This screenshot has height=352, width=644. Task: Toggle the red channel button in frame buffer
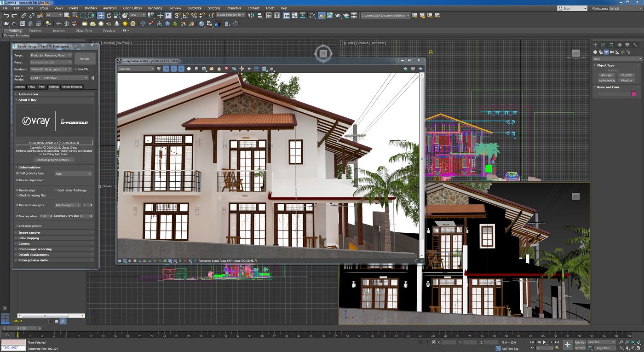pos(167,69)
